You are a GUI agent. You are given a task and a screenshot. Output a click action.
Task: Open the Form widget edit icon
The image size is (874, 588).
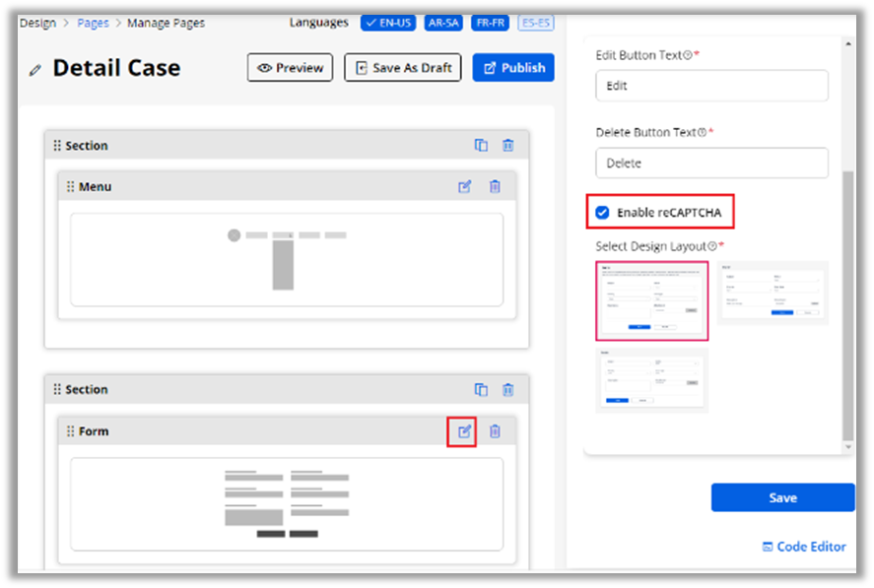(462, 431)
